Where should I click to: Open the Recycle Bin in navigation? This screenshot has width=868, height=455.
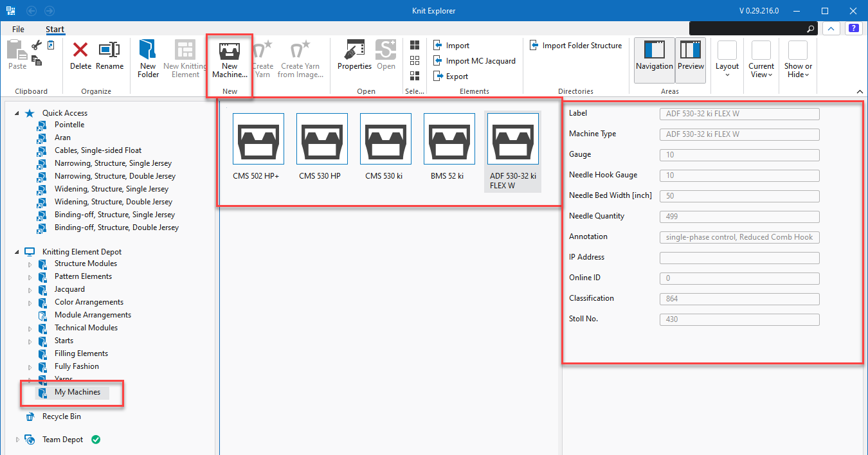pyautogui.click(x=61, y=416)
